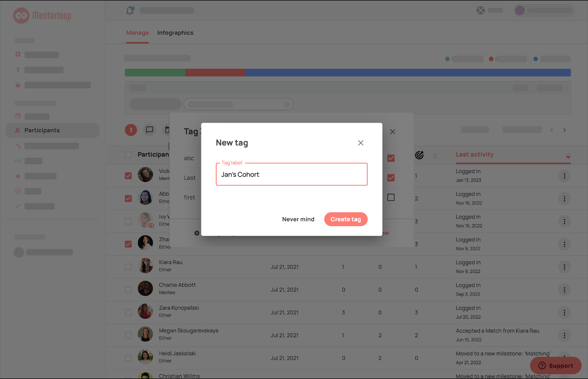Viewport: 588px width, 379px height.
Task: Uncheck the second participant row checkbox (Nov 16, 2022)
Action: tap(128, 198)
